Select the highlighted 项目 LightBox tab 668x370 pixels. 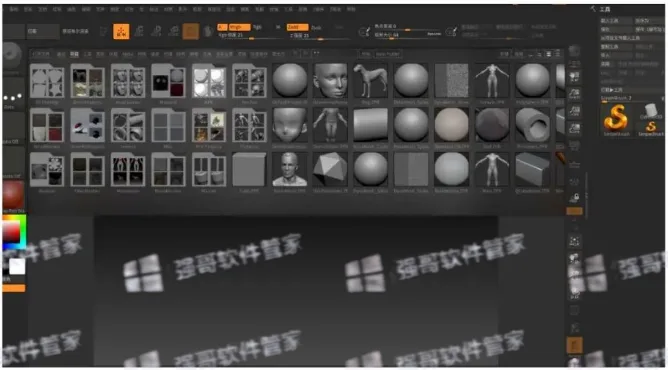[75, 54]
